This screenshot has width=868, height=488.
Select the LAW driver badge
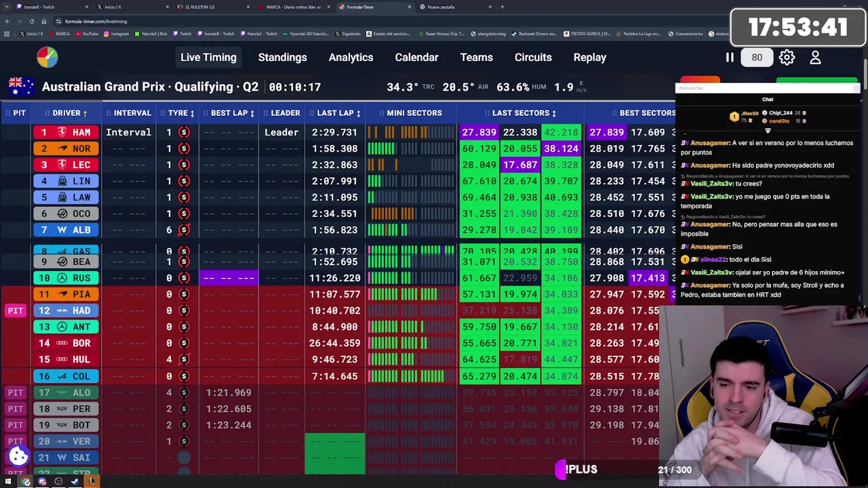(x=66, y=197)
